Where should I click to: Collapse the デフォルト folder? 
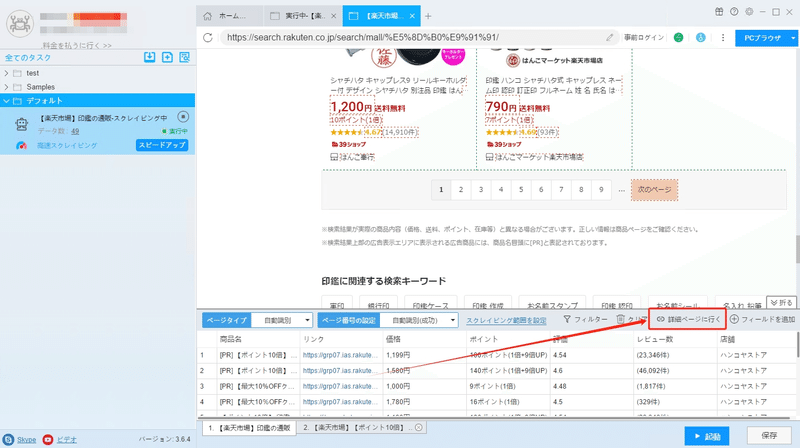coord(6,101)
